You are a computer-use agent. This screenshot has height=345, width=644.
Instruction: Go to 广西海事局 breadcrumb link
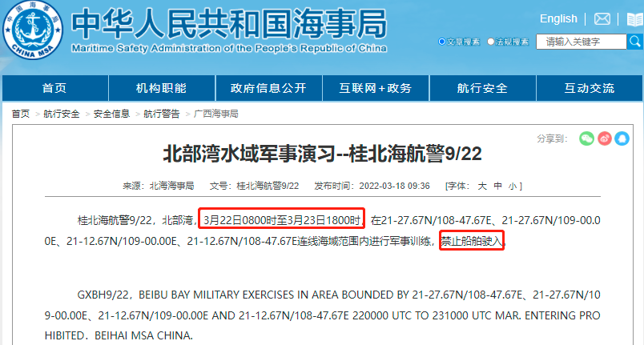(216, 114)
